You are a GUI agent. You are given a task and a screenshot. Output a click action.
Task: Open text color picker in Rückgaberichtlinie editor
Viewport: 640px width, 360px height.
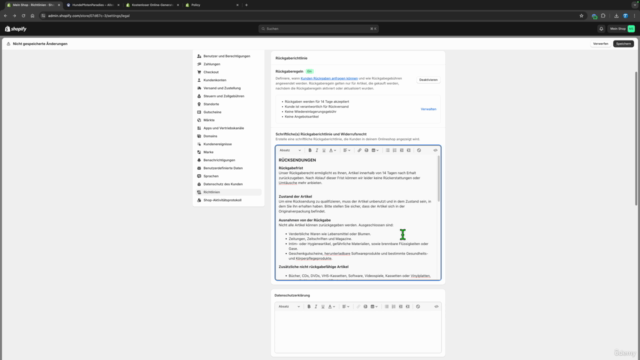(333, 150)
